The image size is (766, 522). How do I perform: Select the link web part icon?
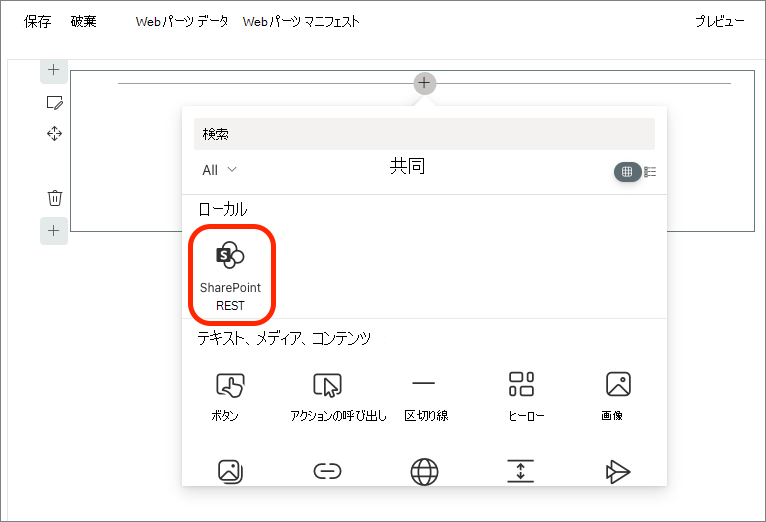click(327, 471)
